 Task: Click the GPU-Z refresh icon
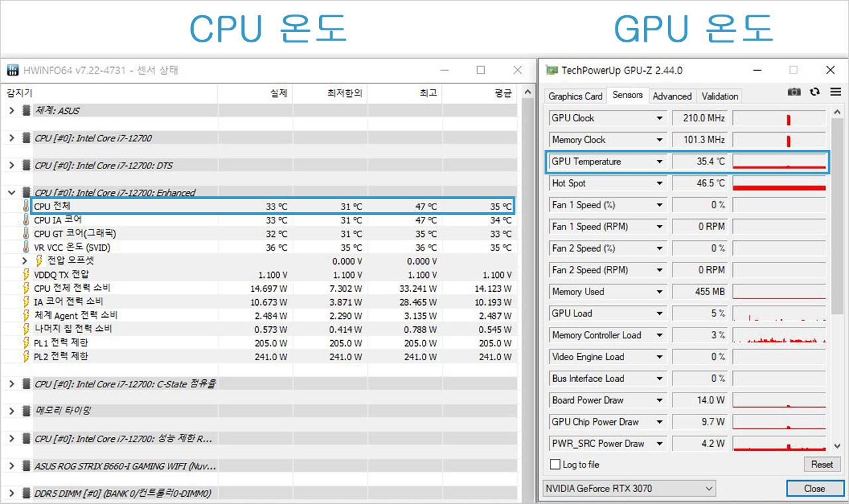click(x=815, y=92)
